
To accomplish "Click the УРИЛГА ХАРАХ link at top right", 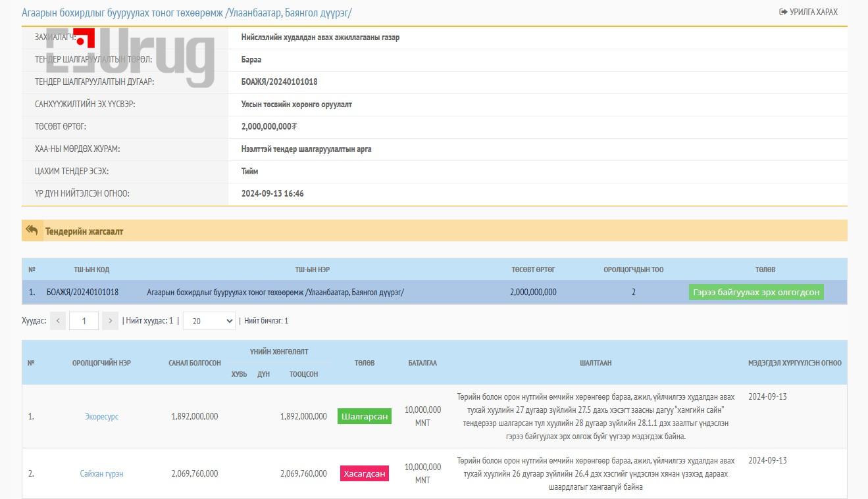I will point(808,12).
